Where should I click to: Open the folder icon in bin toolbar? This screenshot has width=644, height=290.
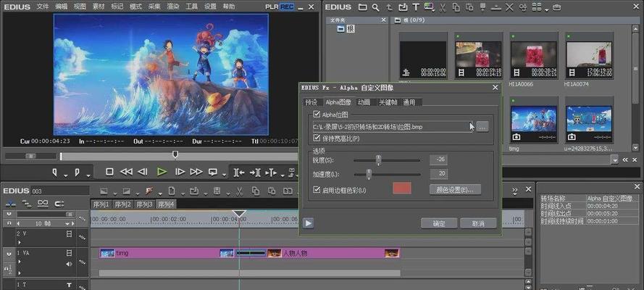pos(363,7)
